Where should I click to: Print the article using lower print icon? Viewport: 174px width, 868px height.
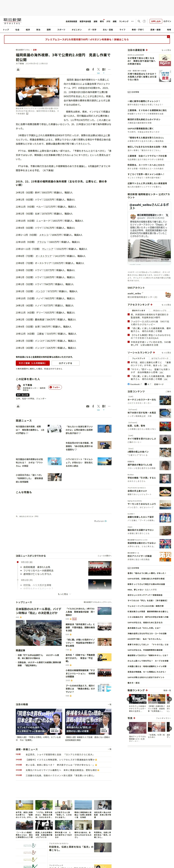pos(18,406)
